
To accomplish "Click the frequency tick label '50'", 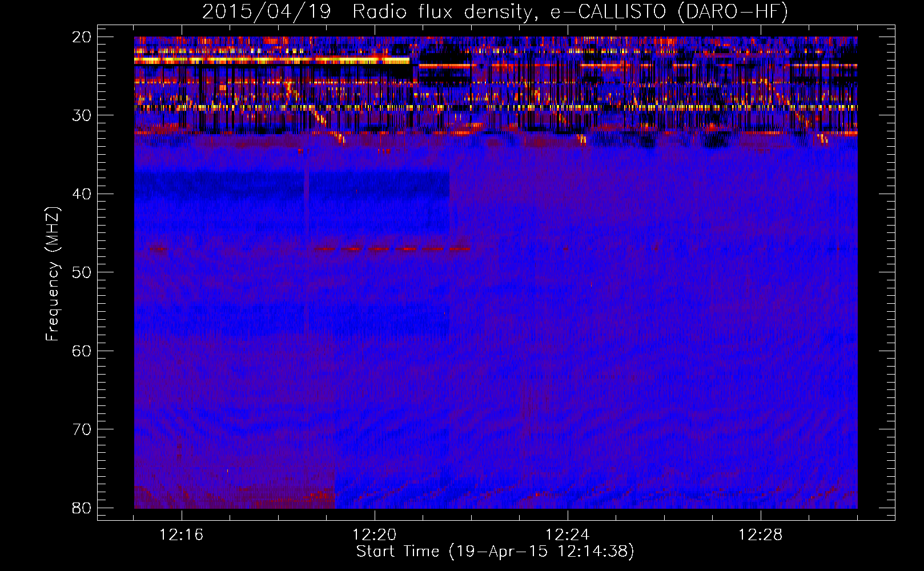I will (82, 272).
